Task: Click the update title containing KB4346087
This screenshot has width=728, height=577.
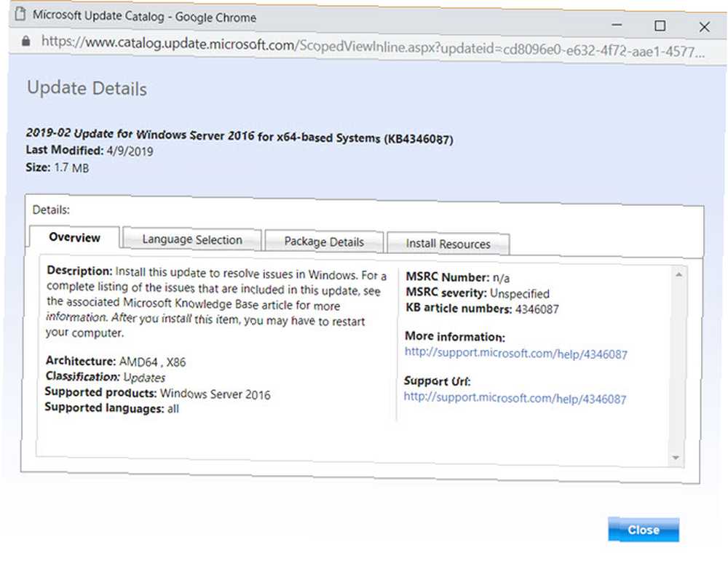Action: pyautogui.click(x=240, y=136)
